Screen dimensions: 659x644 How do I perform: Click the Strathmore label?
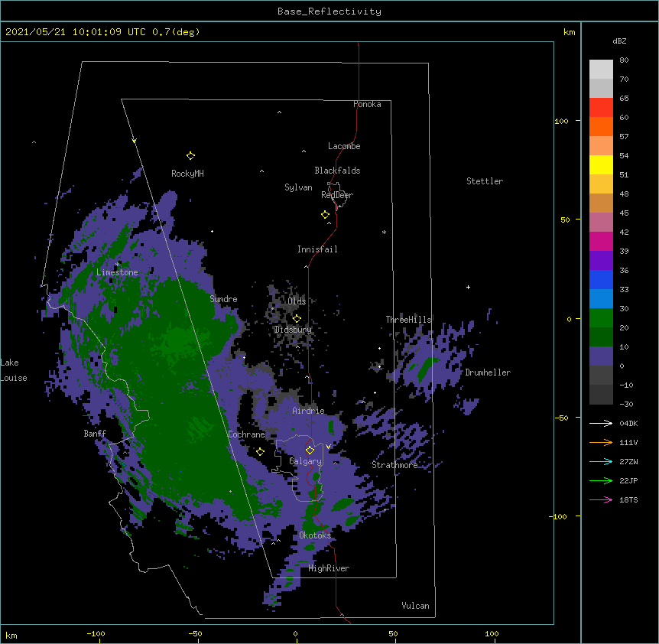(x=394, y=465)
